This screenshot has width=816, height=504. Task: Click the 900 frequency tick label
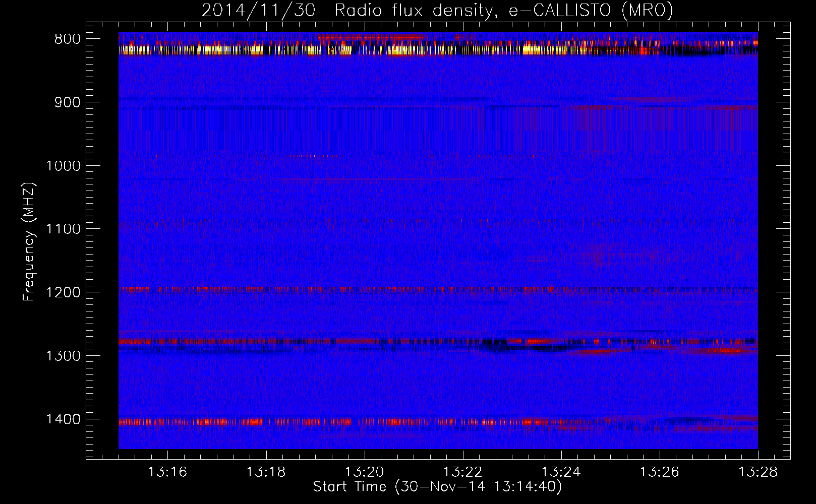click(x=67, y=102)
